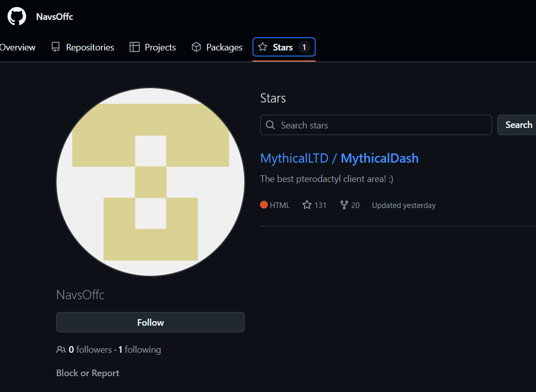This screenshot has width=536, height=392.
Task: Click the star icon on the Stars tab
Action: click(x=262, y=47)
